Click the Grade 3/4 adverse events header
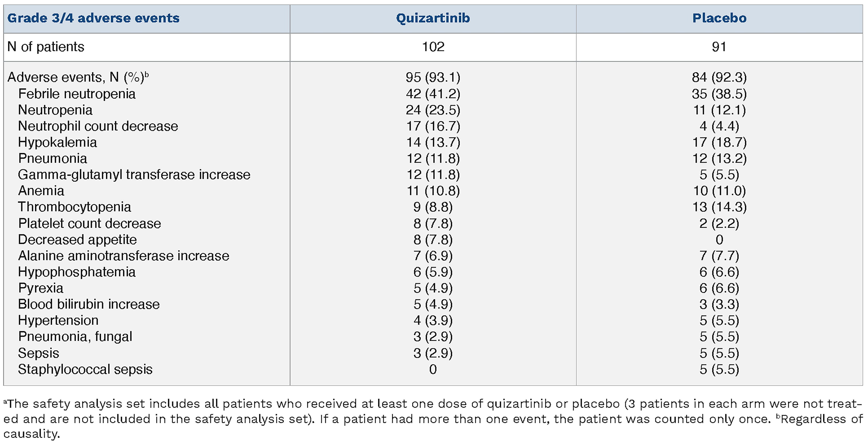 (93, 18)
